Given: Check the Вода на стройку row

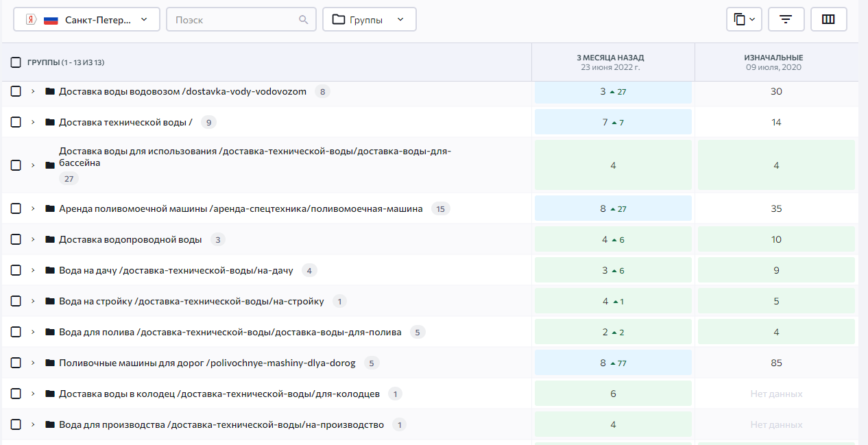Looking at the screenshot, I should pyautogui.click(x=16, y=301).
